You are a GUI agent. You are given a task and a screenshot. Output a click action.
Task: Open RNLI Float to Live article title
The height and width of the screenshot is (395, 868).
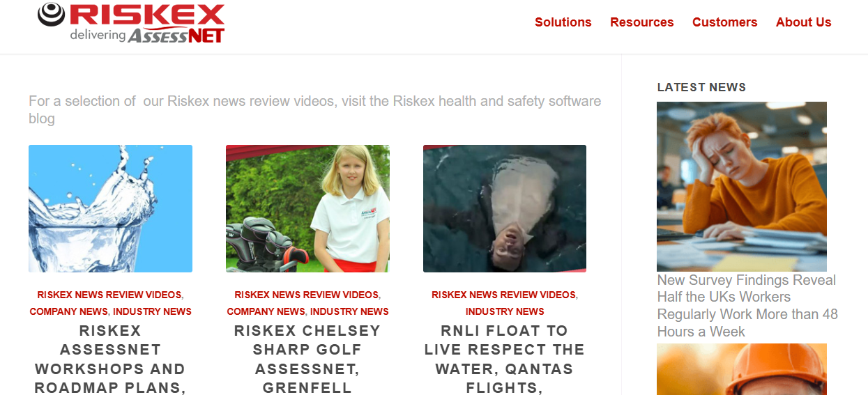coord(505,359)
